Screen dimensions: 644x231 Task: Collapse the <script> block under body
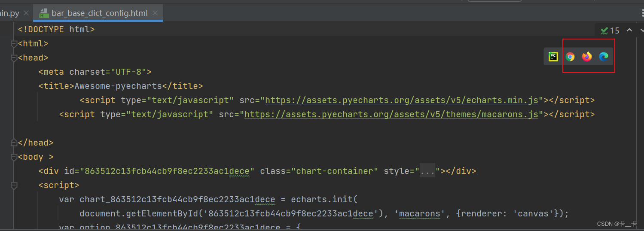[14, 185]
